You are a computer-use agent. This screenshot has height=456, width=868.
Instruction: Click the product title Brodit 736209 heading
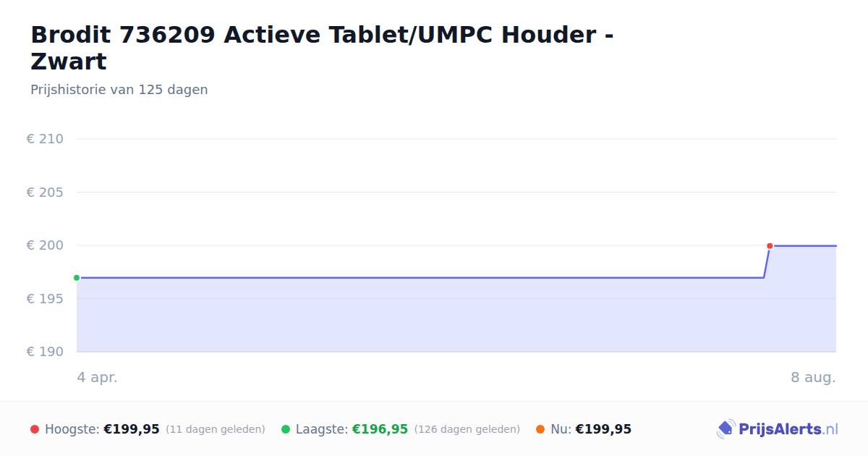(323, 48)
